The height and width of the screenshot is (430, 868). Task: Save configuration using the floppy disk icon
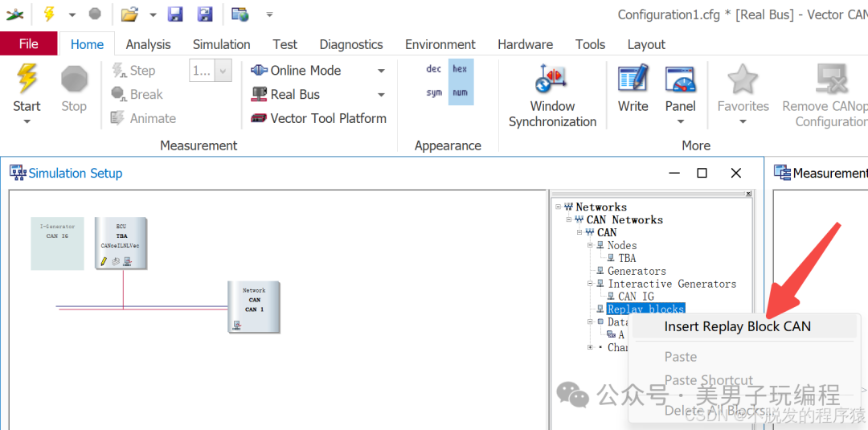click(175, 14)
